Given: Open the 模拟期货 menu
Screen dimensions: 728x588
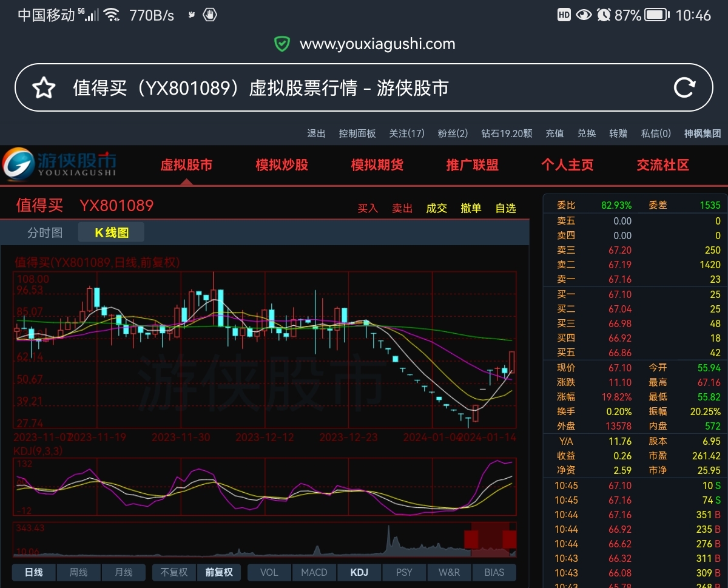Looking at the screenshot, I should (x=377, y=165).
